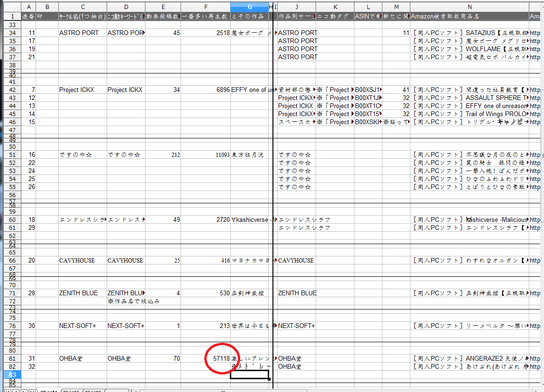544x392 pixels.
Task: Select column D header
Action: click(126, 7)
